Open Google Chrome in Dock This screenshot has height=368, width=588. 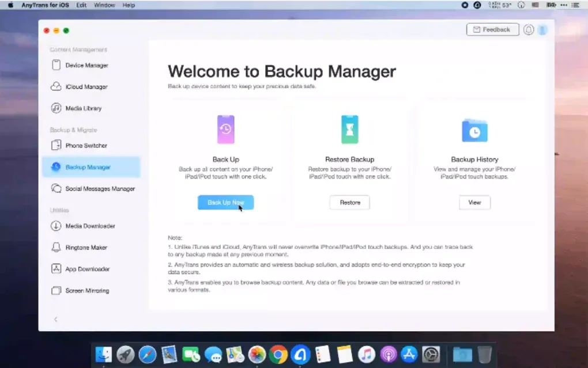[x=278, y=355]
